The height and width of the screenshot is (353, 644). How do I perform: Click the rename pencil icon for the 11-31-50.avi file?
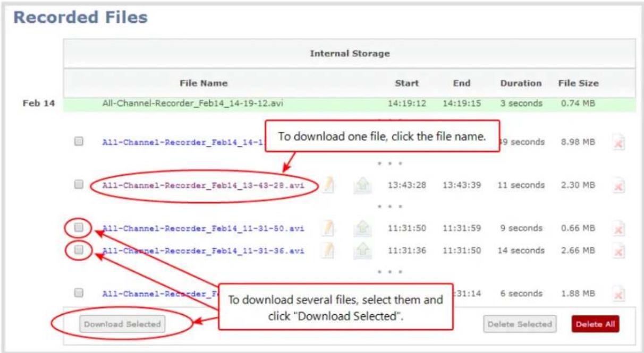[328, 229]
